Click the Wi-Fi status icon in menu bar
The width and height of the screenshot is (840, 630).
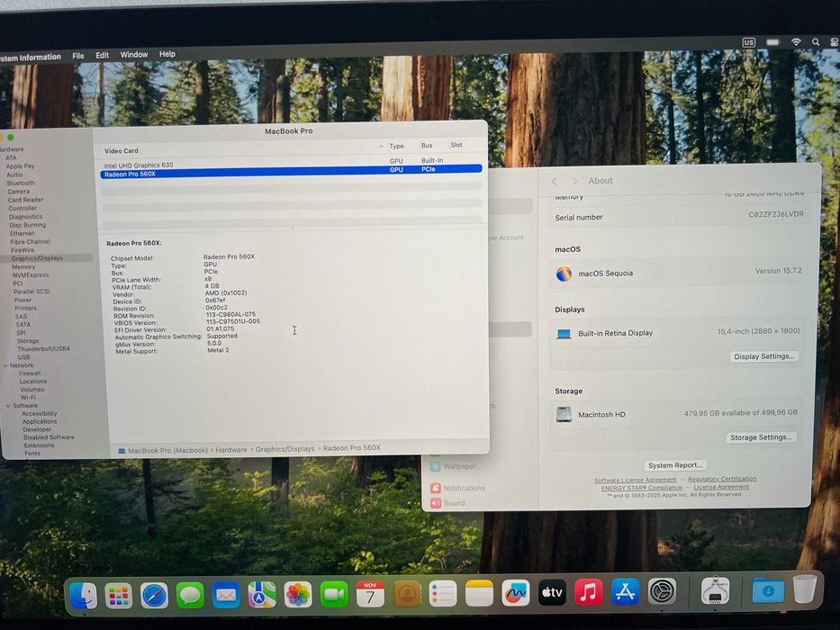click(x=796, y=42)
